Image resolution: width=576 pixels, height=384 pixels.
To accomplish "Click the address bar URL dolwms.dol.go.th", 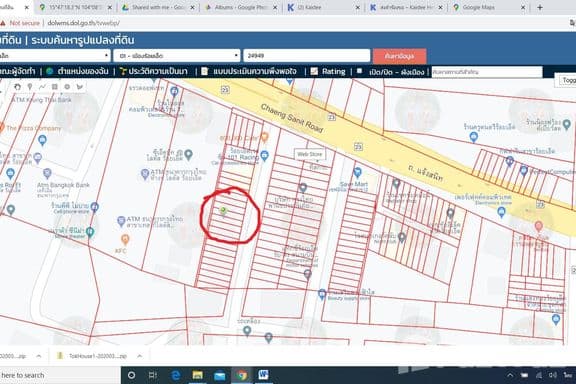I will (83, 23).
